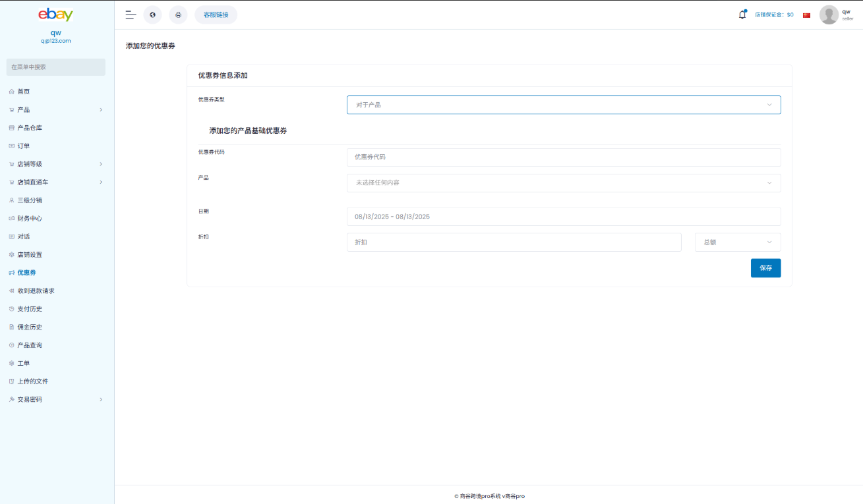Click the 优惠券代码 input field
The image size is (863, 504).
(564, 157)
